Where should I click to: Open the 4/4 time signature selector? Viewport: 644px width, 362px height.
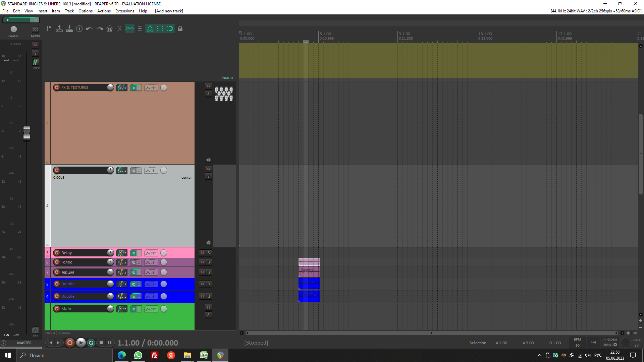593,342
